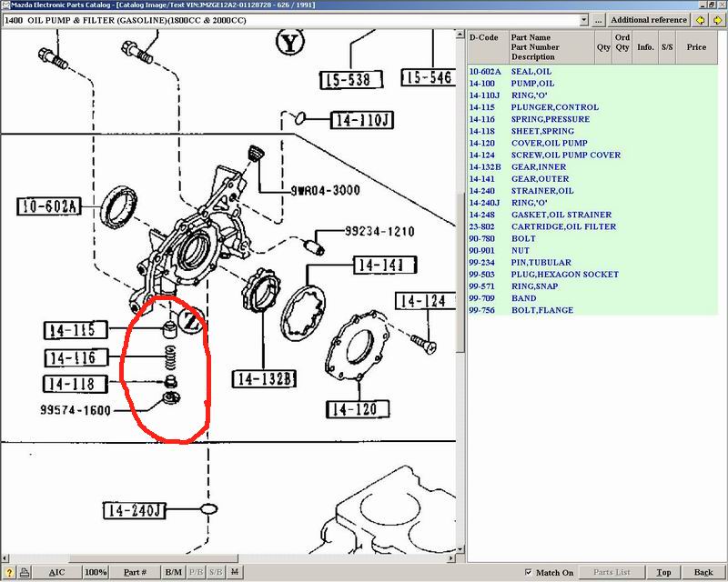Select GEAR,INNER row 14-132B
Screen dimensions: 728x582
tap(593, 167)
